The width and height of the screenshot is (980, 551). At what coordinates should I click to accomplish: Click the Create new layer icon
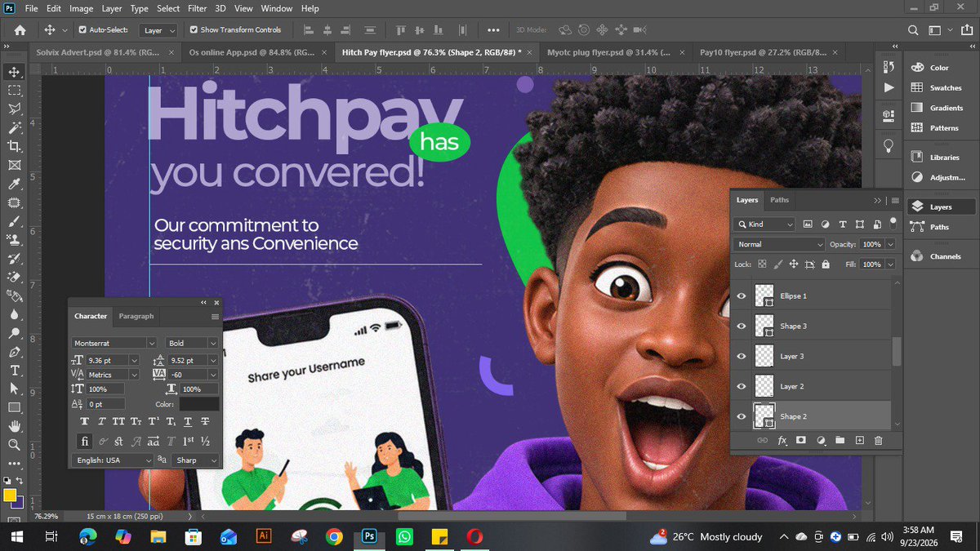click(x=859, y=440)
